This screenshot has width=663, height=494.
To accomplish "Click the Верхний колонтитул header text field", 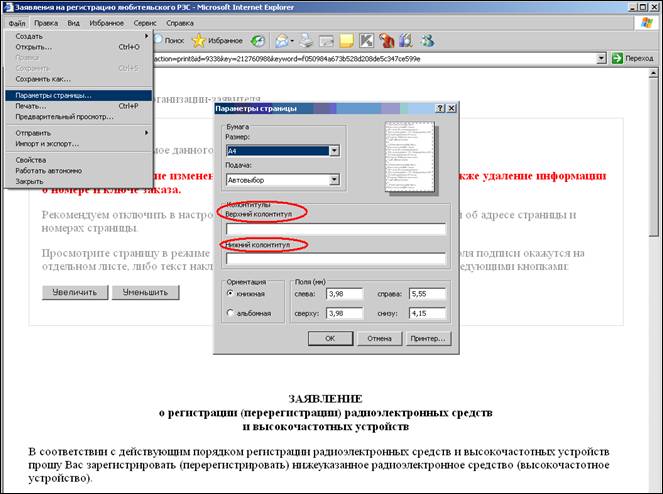I will click(x=336, y=229).
